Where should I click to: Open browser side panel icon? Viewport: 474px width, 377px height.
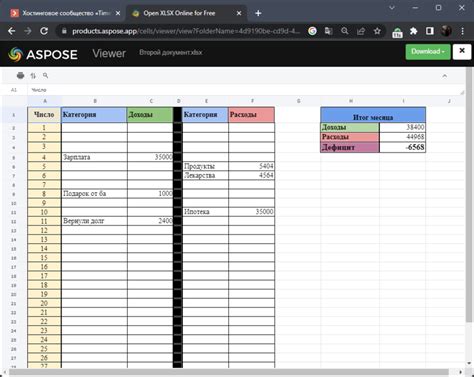430,31
